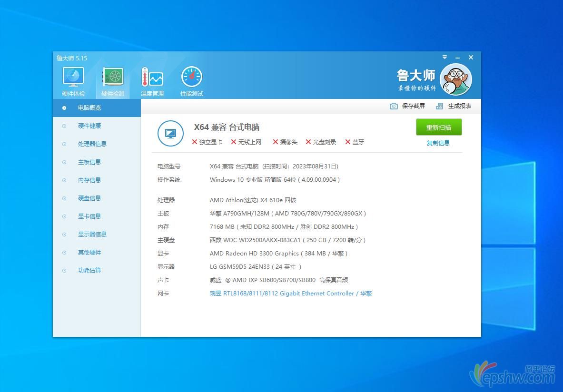
Task: Open 硬件体检 hardware checkup icon
Action: click(73, 81)
